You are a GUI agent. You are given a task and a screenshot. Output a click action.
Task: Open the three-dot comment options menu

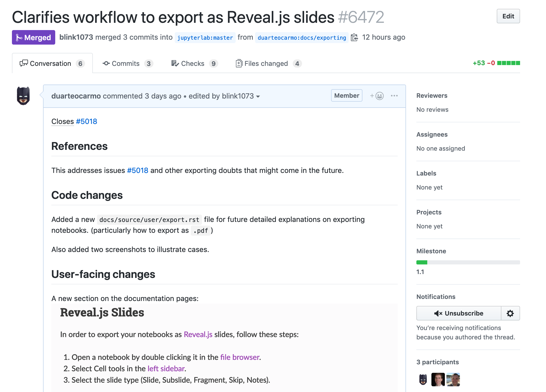point(394,96)
